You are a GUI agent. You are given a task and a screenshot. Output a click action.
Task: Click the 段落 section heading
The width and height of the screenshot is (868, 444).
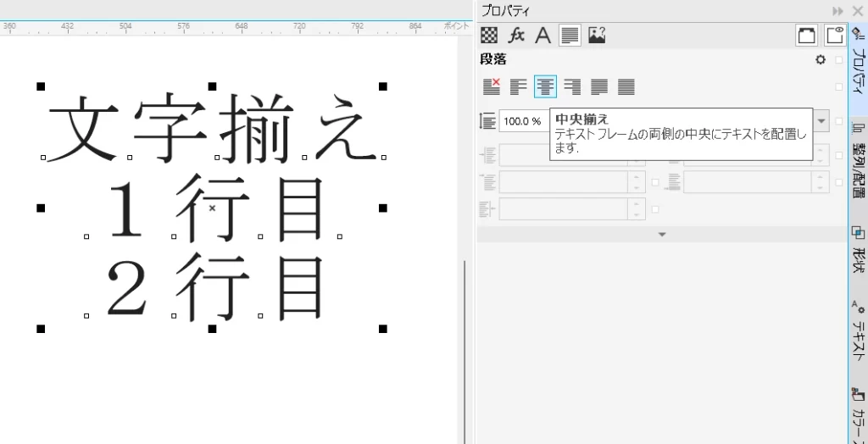point(493,60)
